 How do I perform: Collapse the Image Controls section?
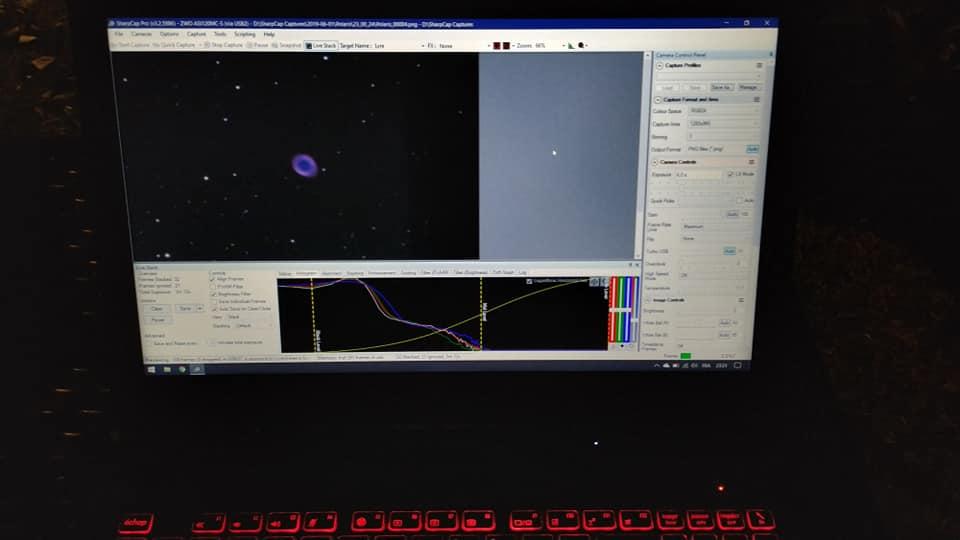click(648, 300)
